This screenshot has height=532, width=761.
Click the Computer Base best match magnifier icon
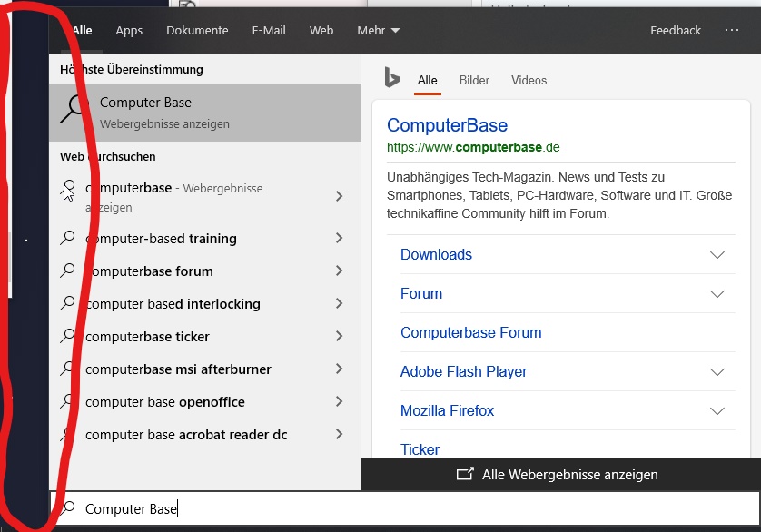point(74,110)
